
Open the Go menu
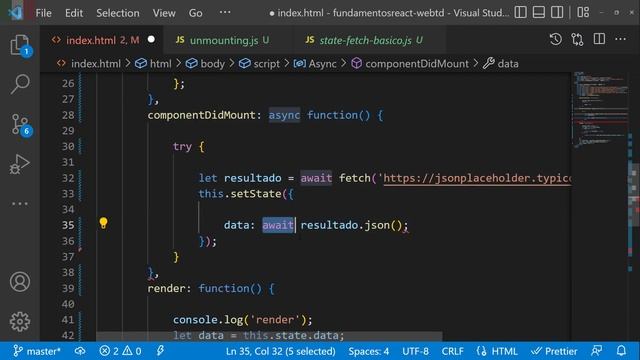pyautogui.click(x=196, y=13)
